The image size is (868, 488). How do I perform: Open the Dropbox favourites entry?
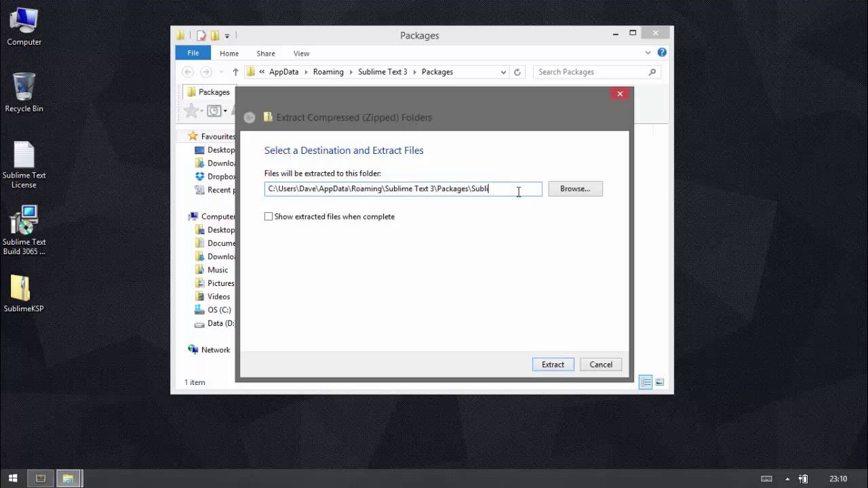(215, 176)
